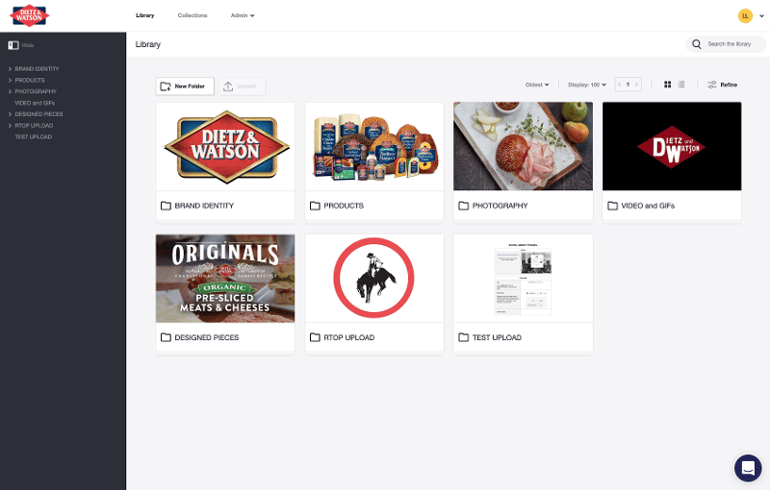Image resolution: width=770 pixels, height=490 pixels.
Task: Open the Oldest sort dropdown
Action: [537, 85]
